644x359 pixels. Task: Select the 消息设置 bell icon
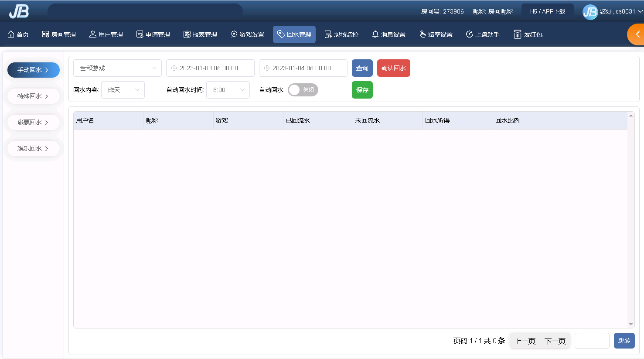pyautogui.click(x=375, y=34)
